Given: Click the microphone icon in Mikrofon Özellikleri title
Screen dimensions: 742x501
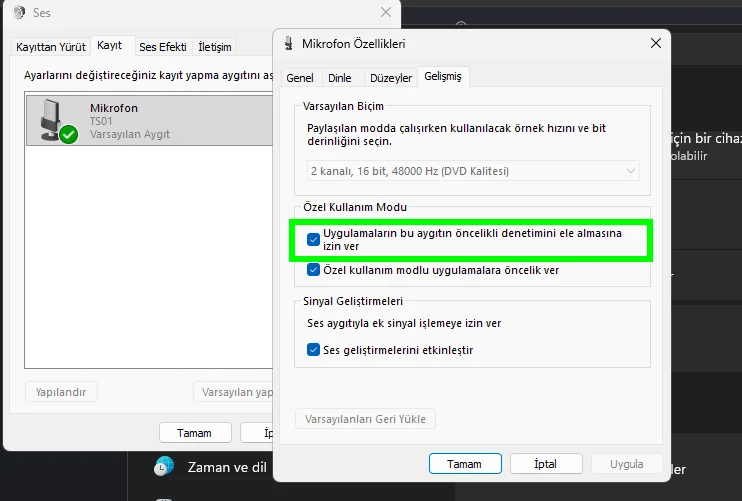Looking at the screenshot, I should [x=289, y=44].
